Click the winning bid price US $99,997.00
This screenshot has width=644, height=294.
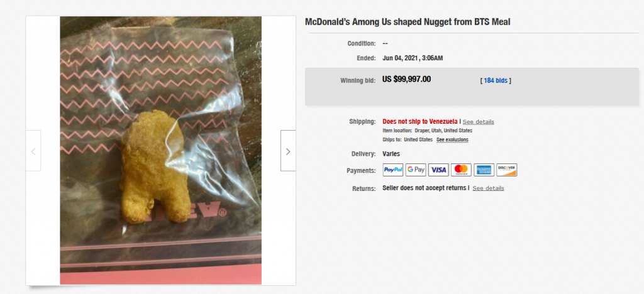[x=407, y=79]
